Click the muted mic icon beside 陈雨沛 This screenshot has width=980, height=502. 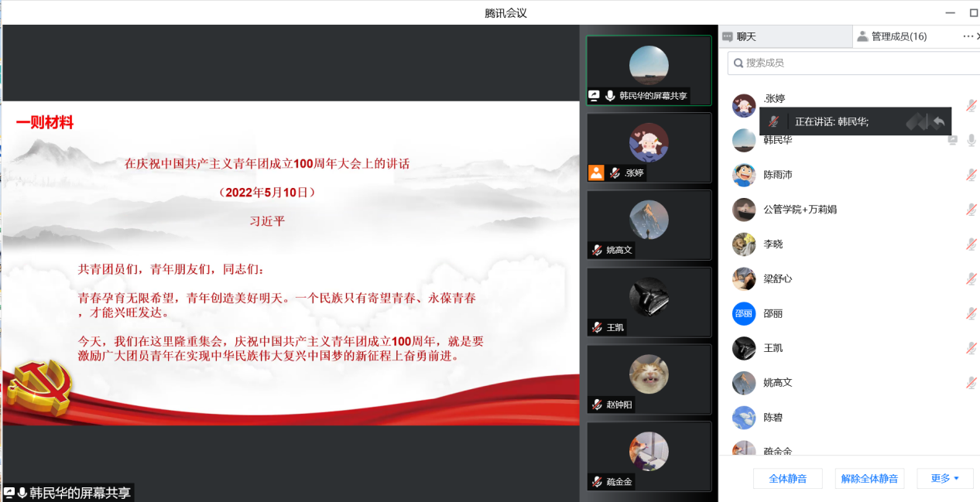point(971,175)
